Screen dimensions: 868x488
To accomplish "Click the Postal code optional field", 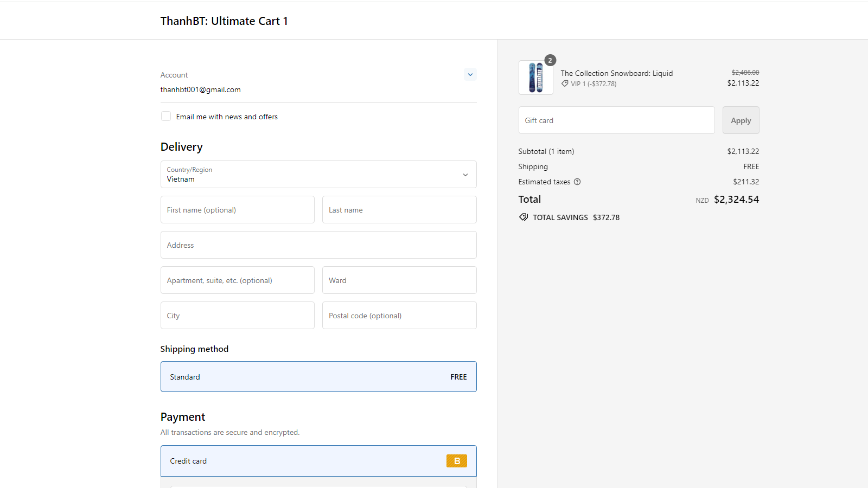I will 399,315.
